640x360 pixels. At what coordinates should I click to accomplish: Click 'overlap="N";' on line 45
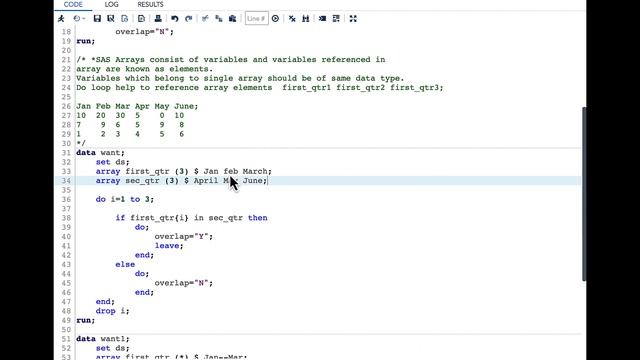pyautogui.click(x=184, y=283)
